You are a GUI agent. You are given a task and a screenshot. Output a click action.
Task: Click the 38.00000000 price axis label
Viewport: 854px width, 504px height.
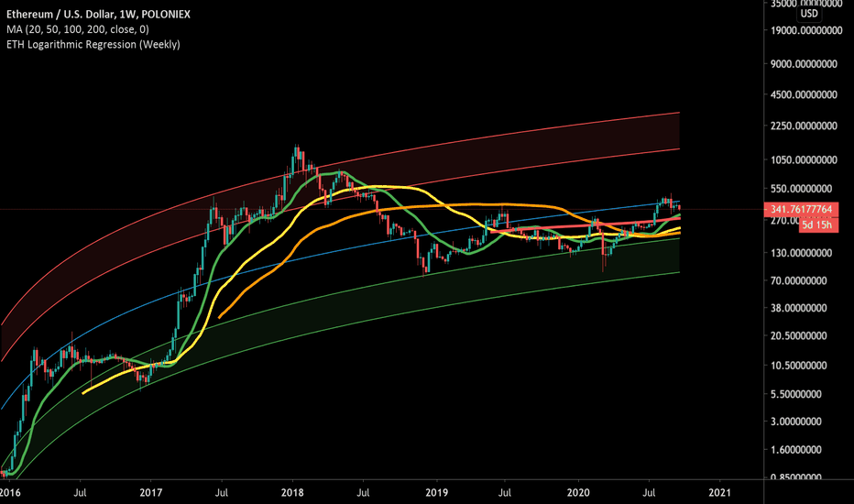(x=798, y=309)
